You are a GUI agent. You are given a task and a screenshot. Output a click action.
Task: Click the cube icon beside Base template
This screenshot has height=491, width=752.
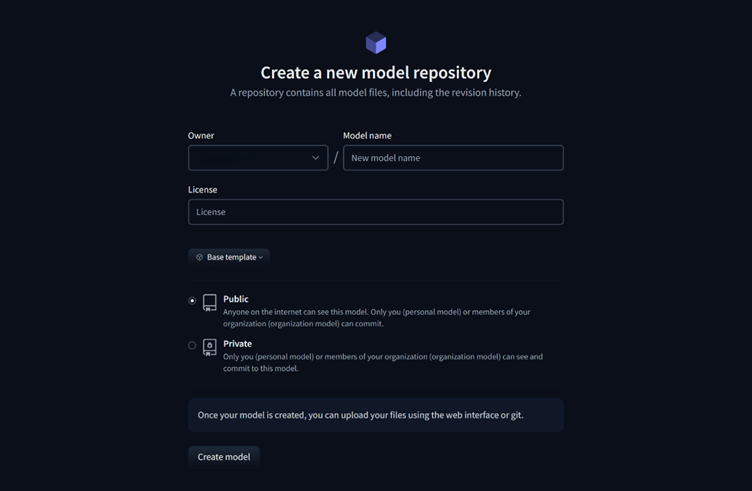click(200, 257)
